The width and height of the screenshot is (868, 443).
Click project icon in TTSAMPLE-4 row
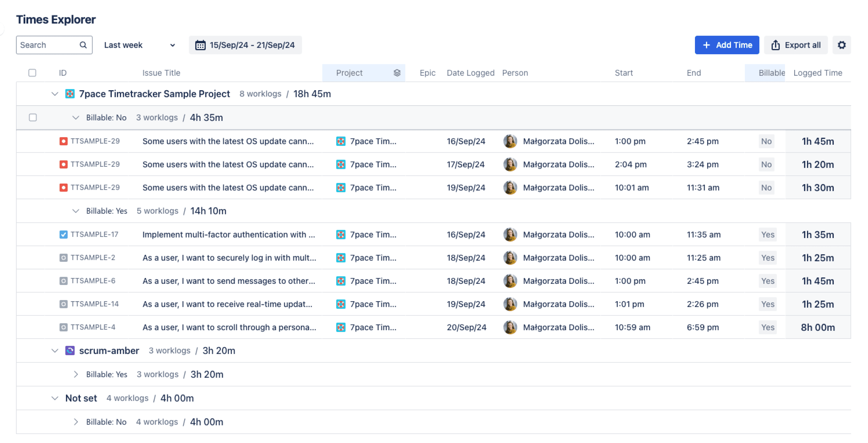(x=341, y=328)
